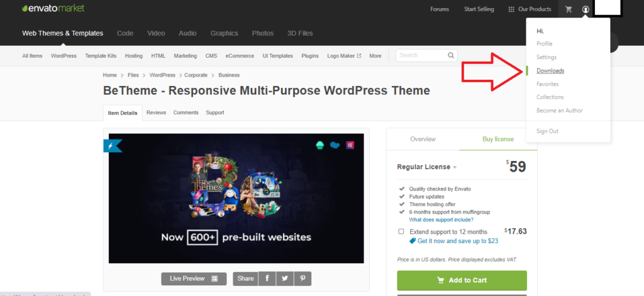644x296 pixels.
Task: Open the eCommerce category
Action: click(x=240, y=56)
